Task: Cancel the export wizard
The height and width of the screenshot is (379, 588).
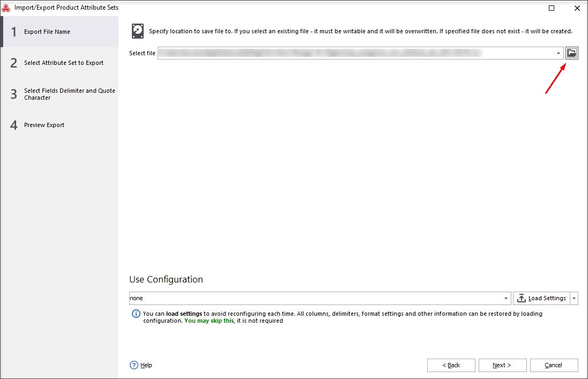Action: [x=554, y=365]
